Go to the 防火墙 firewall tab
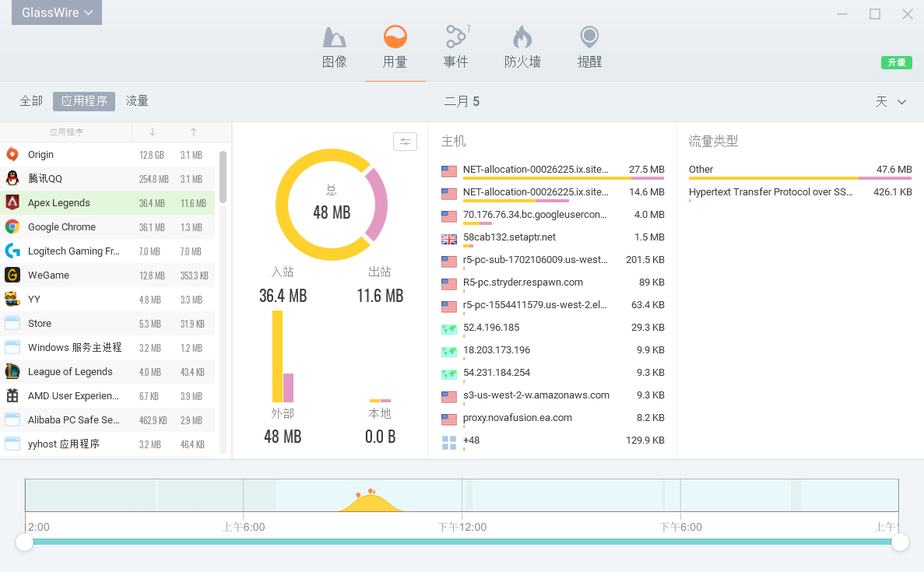This screenshot has height=572, width=924. [522, 47]
